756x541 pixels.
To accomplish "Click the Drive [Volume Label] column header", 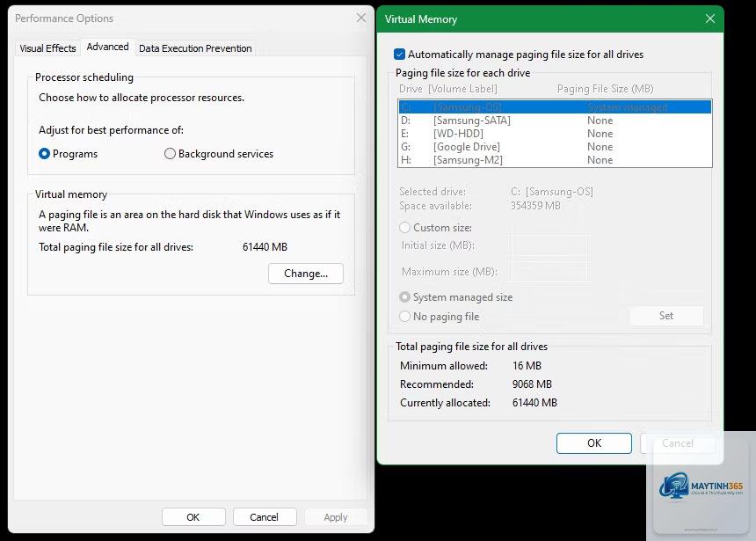I will (448, 89).
